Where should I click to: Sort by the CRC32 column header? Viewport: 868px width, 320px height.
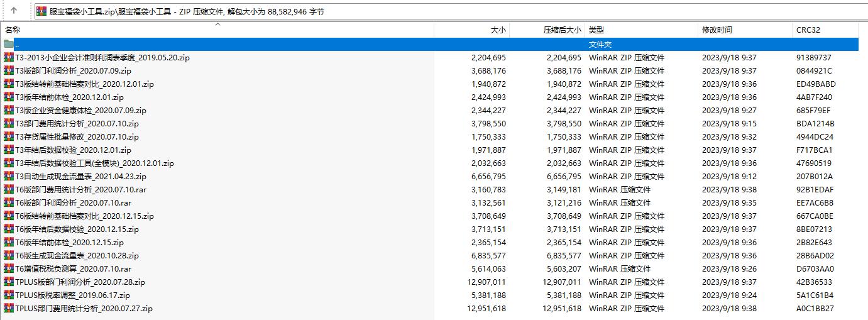[x=825, y=30]
